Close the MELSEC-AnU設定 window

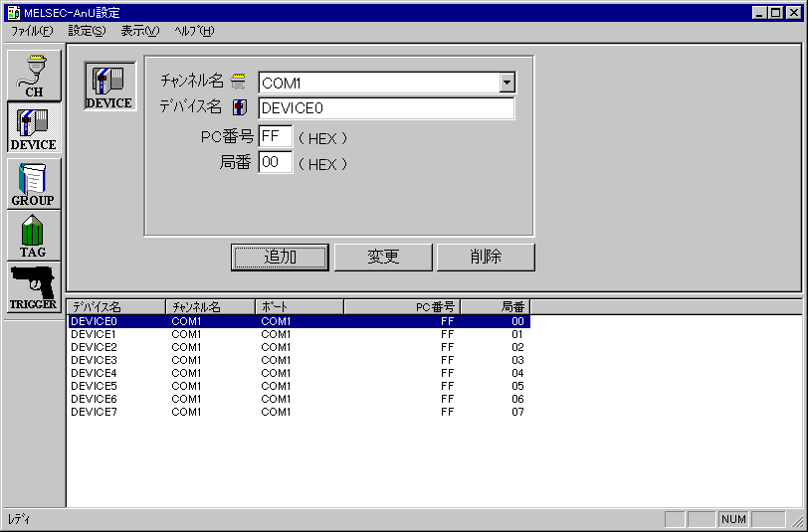pos(794,13)
